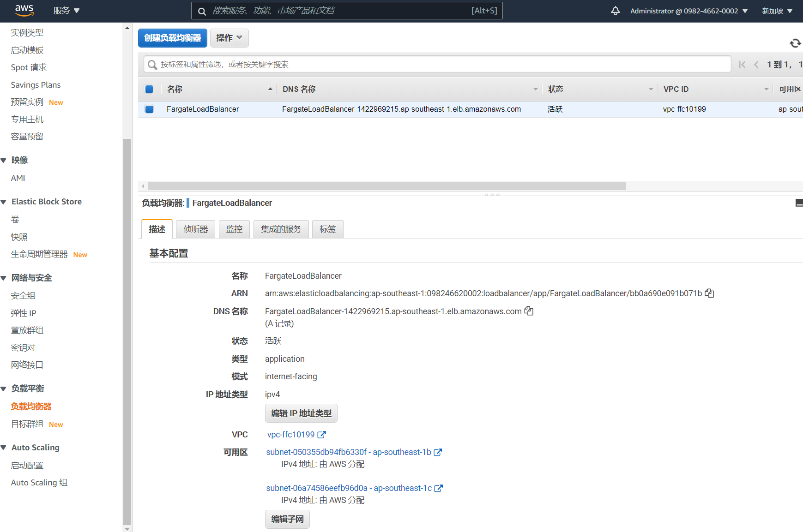Open external link icon for ap-southeast-1b subnet

coord(438,452)
